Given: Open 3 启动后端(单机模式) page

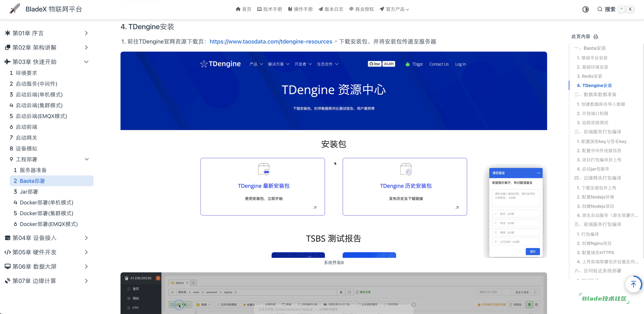Looking at the screenshot, I should point(36,95).
